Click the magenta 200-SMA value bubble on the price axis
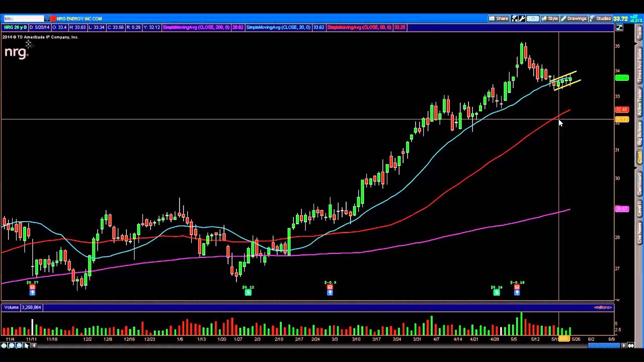Image resolution: width=644 pixels, height=362 pixels. pyautogui.click(x=622, y=209)
